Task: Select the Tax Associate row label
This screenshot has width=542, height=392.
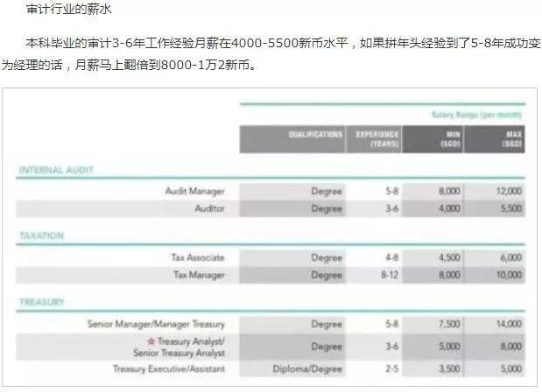Action: pyautogui.click(x=198, y=257)
